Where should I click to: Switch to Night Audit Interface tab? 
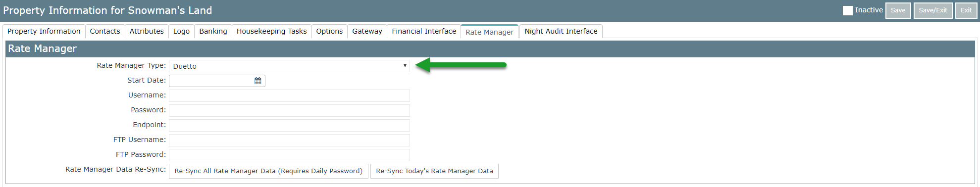click(x=561, y=31)
